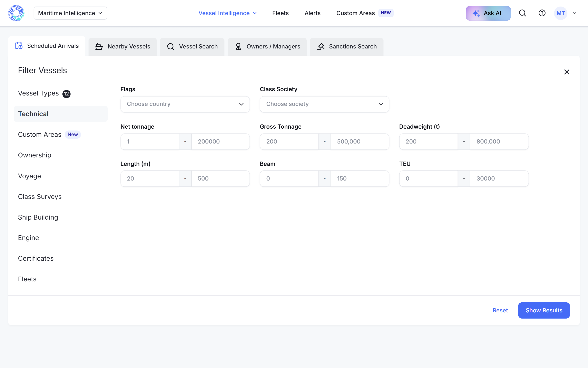Viewport: 588px width, 368px height.
Task: Switch to the Nearby Vessels tab
Action: tap(122, 46)
